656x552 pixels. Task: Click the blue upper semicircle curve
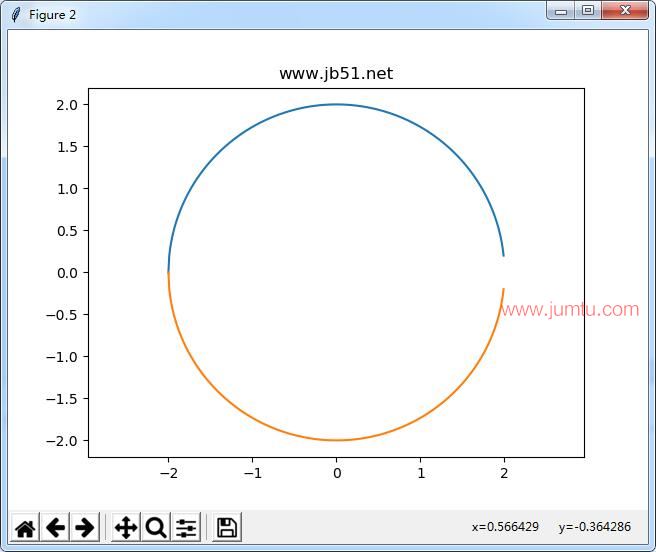pyautogui.click(x=336, y=105)
